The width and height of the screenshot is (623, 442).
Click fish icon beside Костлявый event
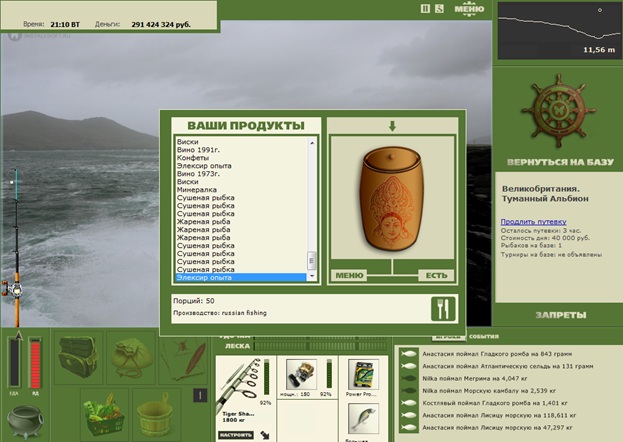(408, 403)
